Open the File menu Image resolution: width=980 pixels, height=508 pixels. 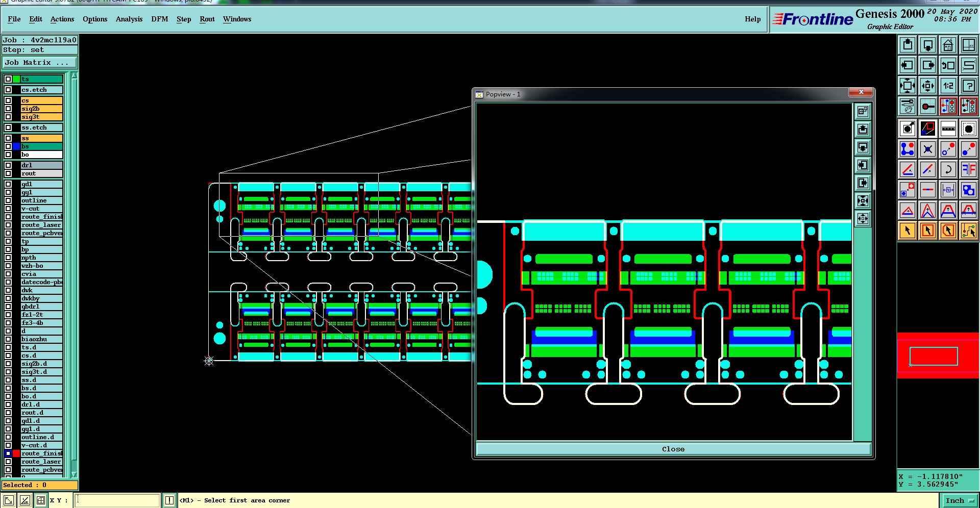(x=14, y=19)
